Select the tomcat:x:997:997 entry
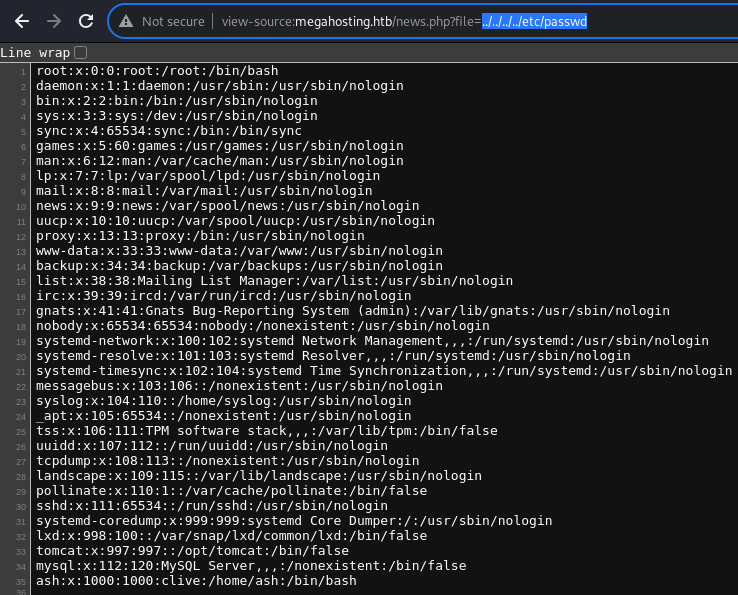Screen dimensions: 738x595 [193, 551]
